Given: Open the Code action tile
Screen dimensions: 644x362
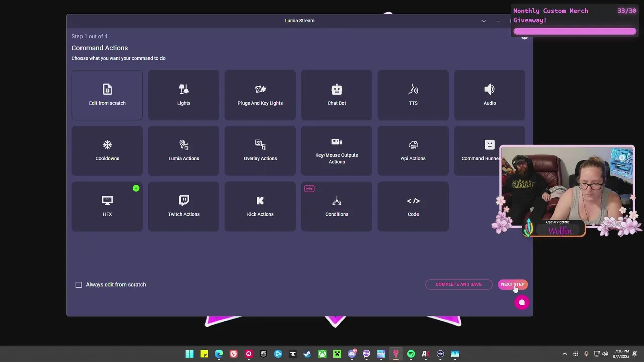Looking at the screenshot, I should click(x=413, y=207).
